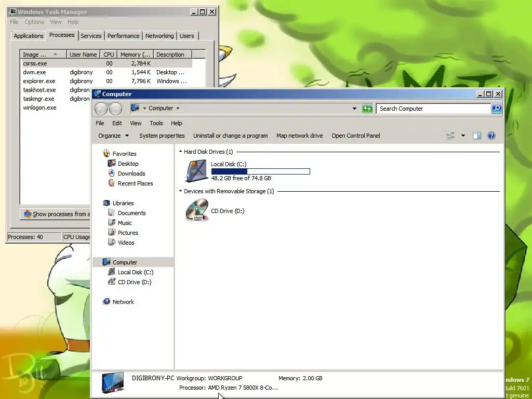Select the Local Disk (C:) hard drive icon

196,170
